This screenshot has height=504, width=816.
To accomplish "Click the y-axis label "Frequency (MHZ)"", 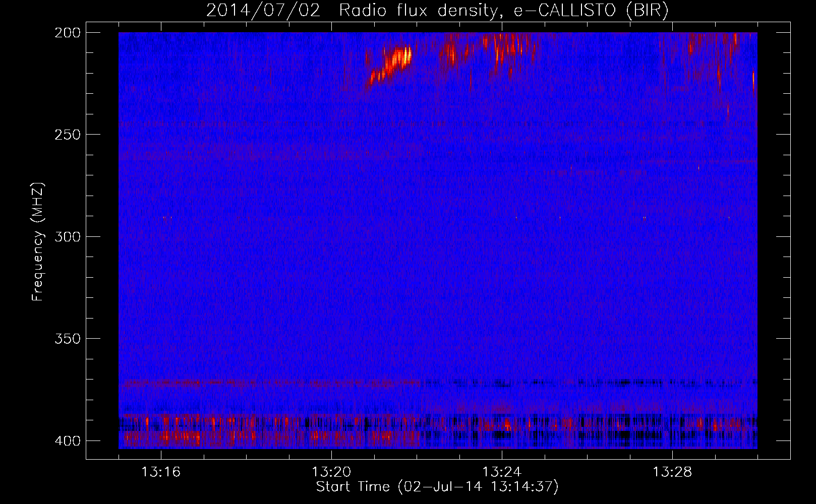I will 38,241.
